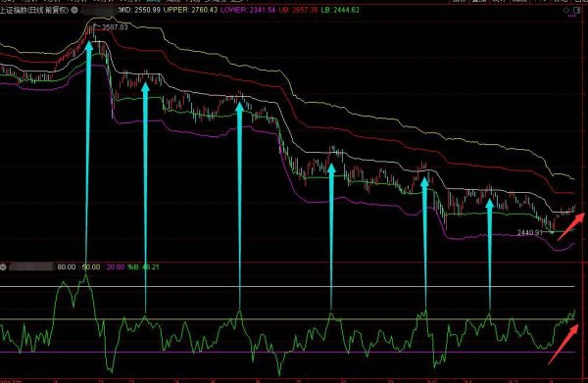588x383 pixels.
Task: Toggle the side panel icon beside the diamond icon
Action: tap(577, 10)
